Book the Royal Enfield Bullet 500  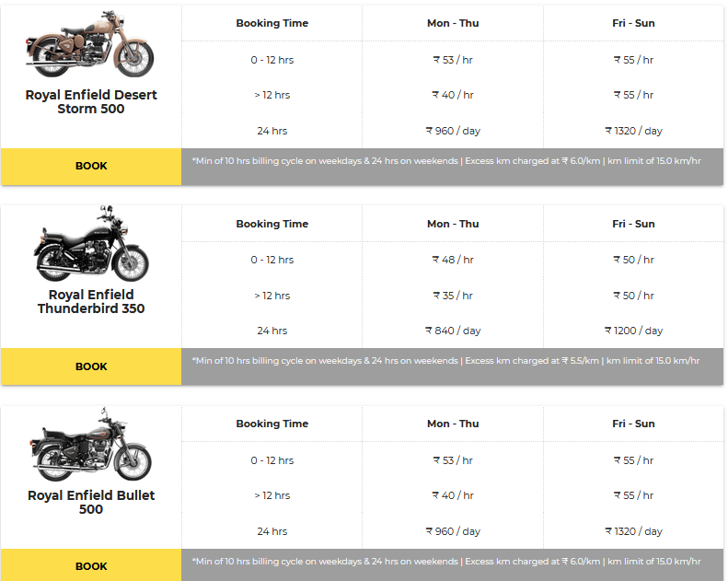click(91, 566)
